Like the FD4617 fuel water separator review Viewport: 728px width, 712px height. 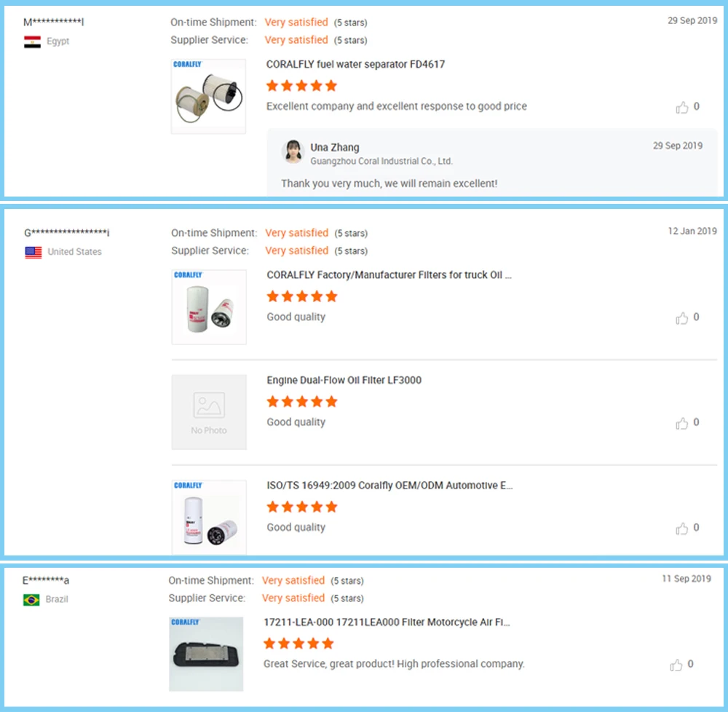pyautogui.click(x=682, y=108)
